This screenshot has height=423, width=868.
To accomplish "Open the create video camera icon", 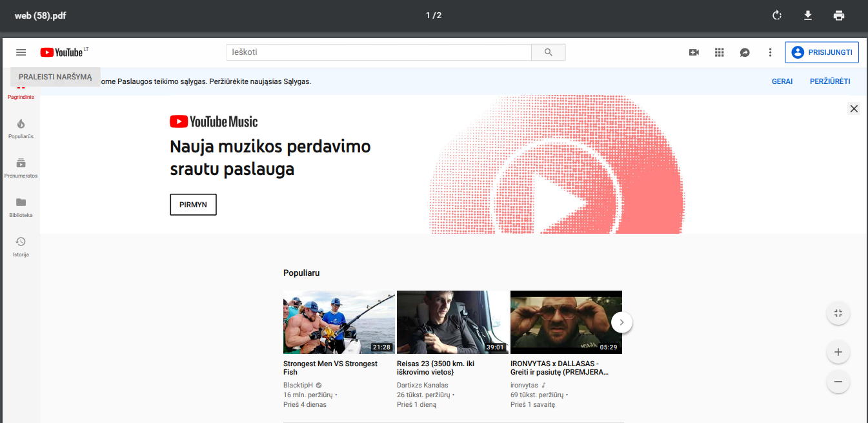I will click(694, 52).
